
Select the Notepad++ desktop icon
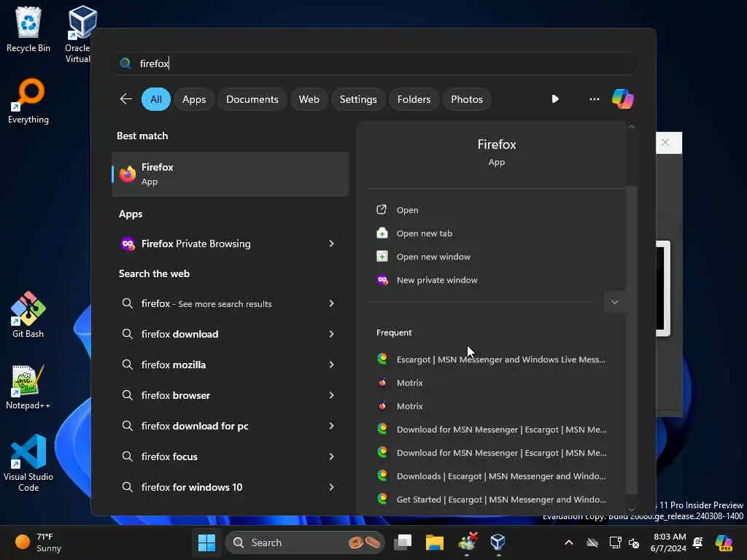(x=28, y=386)
